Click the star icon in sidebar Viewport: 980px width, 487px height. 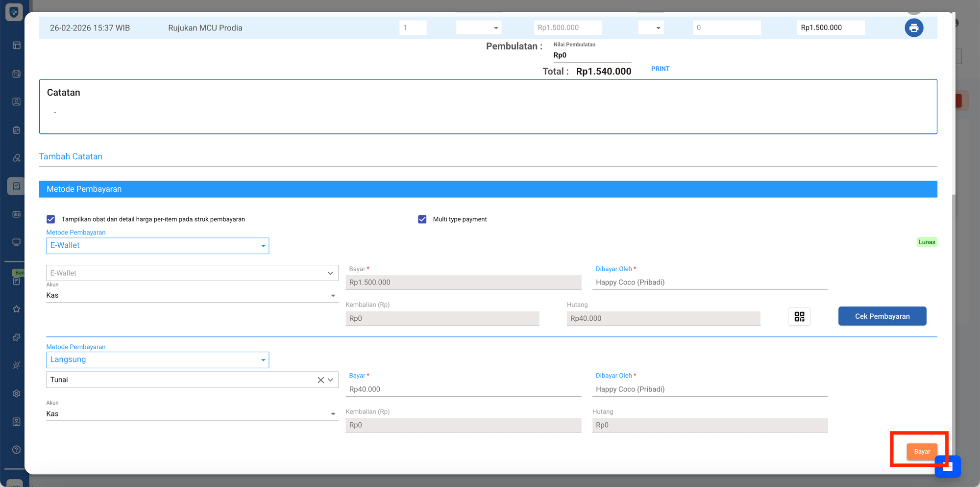(16, 309)
